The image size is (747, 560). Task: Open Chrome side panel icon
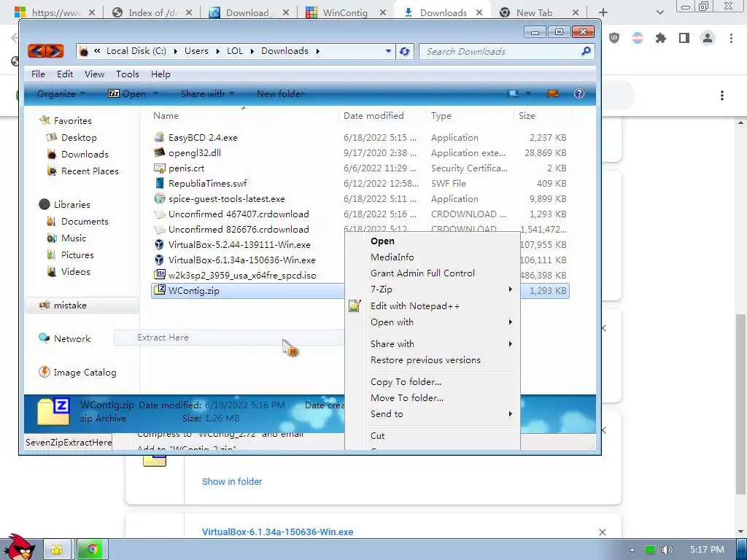pyautogui.click(x=684, y=38)
